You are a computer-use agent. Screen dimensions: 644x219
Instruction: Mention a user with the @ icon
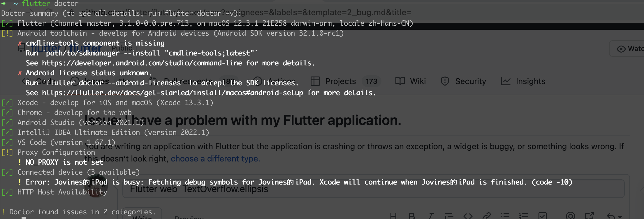570,216
